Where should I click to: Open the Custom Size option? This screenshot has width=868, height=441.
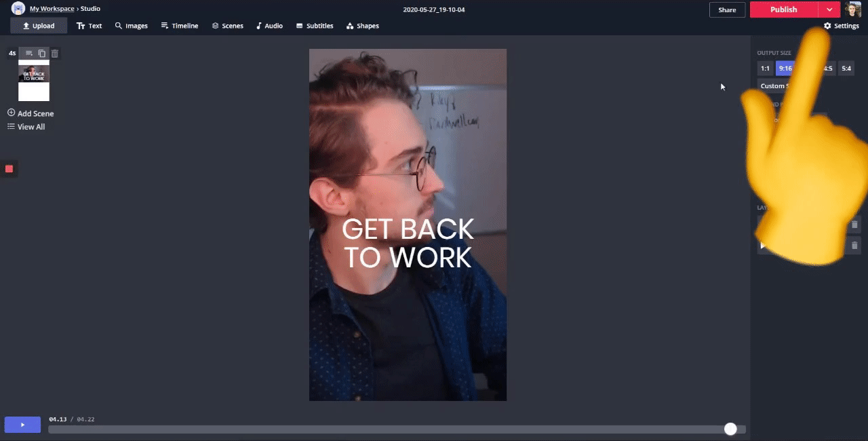tap(772, 86)
